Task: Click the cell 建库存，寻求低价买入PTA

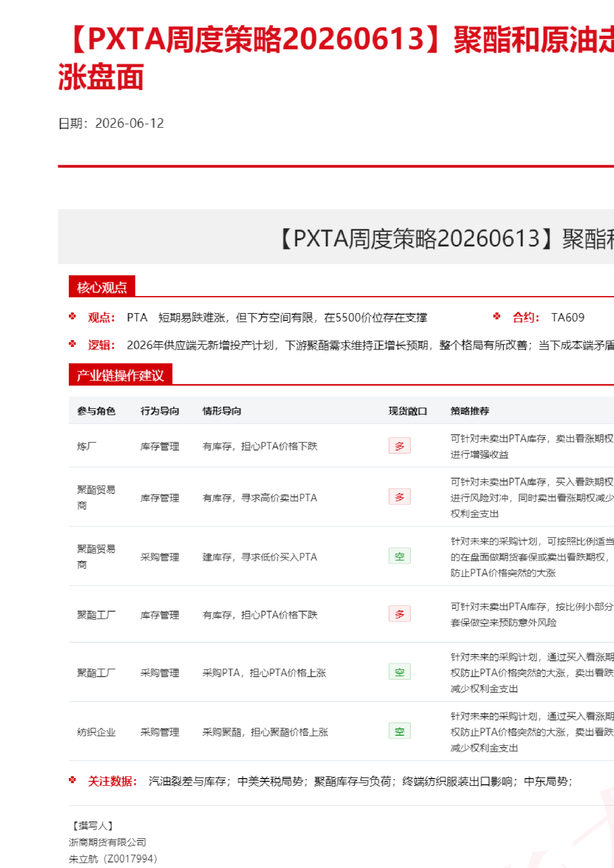Action: [260, 557]
